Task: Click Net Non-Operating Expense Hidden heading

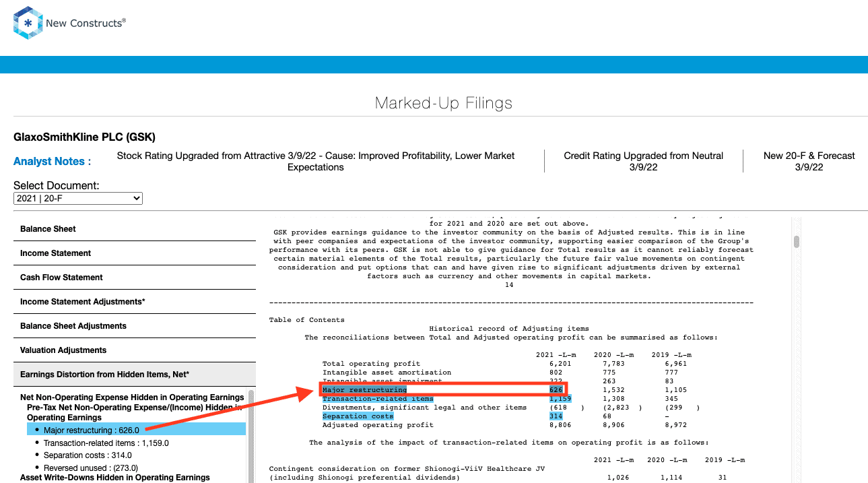Action: 132,397
